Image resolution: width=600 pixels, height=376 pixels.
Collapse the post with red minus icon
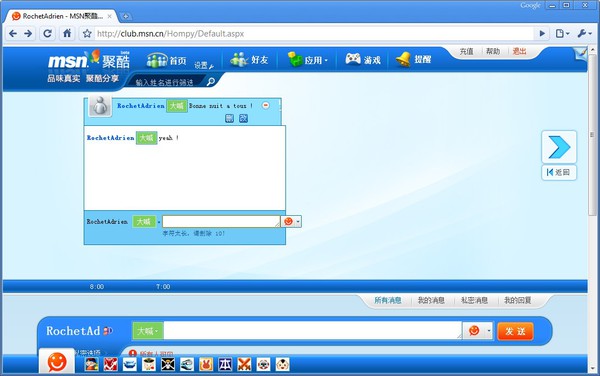click(266, 105)
